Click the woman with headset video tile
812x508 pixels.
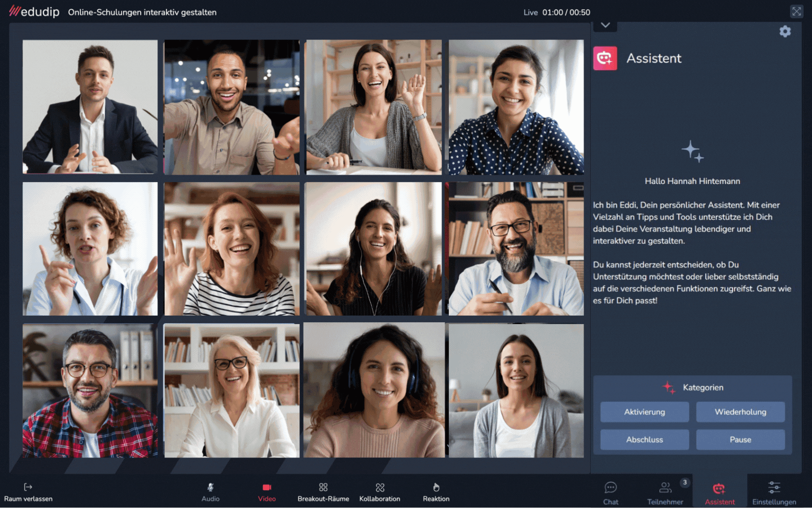tap(374, 390)
